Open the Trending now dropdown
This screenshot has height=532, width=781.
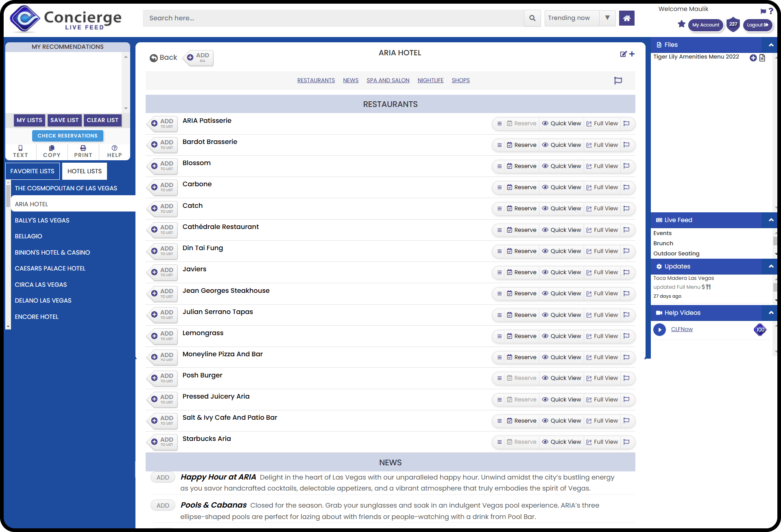click(580, 18)
